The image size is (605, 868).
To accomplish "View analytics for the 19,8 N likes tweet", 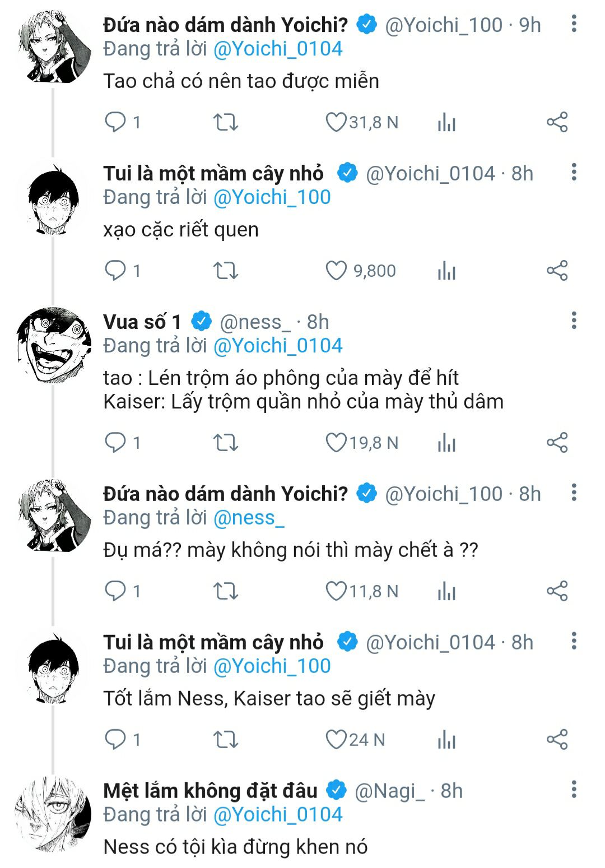I will tap(446, 443).
